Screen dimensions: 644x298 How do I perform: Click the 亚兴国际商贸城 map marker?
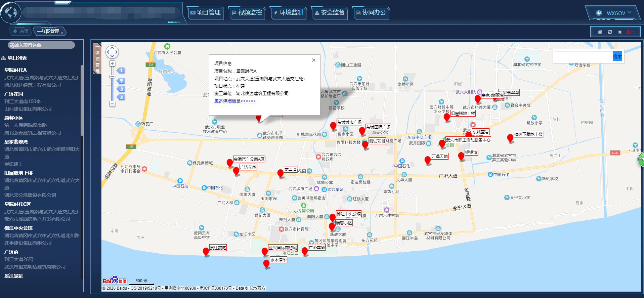pyautogui.click(x=265, y=252)
